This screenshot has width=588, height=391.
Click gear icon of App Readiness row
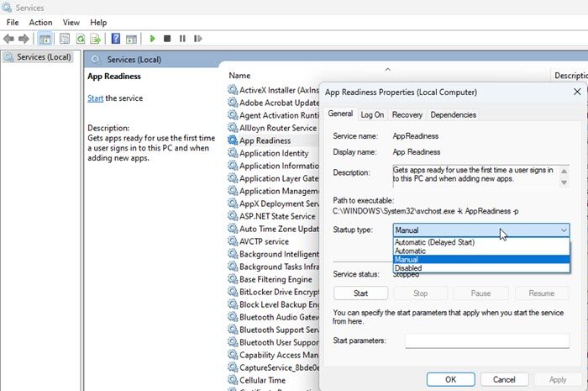click(x=233, y=140)
